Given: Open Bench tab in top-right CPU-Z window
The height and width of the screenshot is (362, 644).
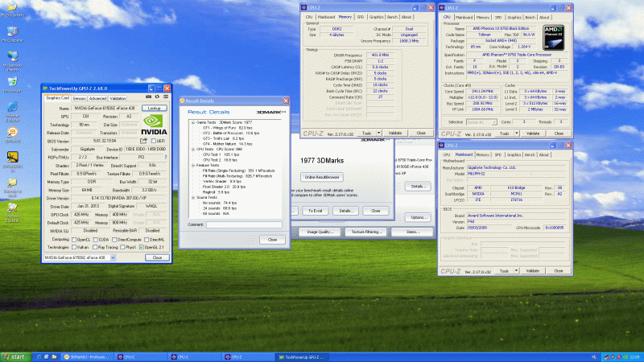Looking at the screenshot, I should (530, 18).
